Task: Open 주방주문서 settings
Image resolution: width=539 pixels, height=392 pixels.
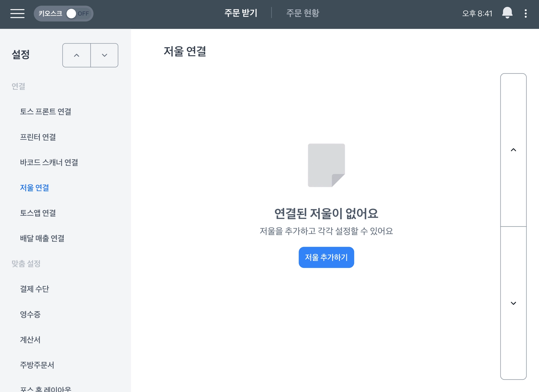Action: 37,365
